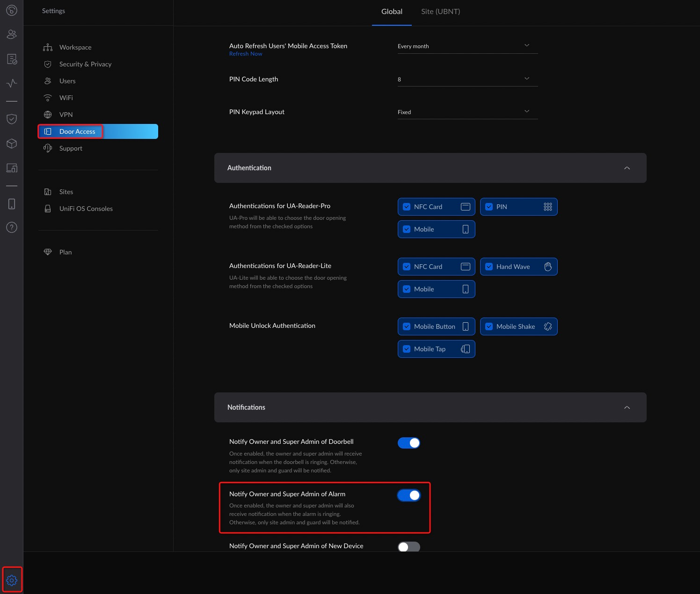Open the PIN Keypad Layout dropdown

[467, 112]
